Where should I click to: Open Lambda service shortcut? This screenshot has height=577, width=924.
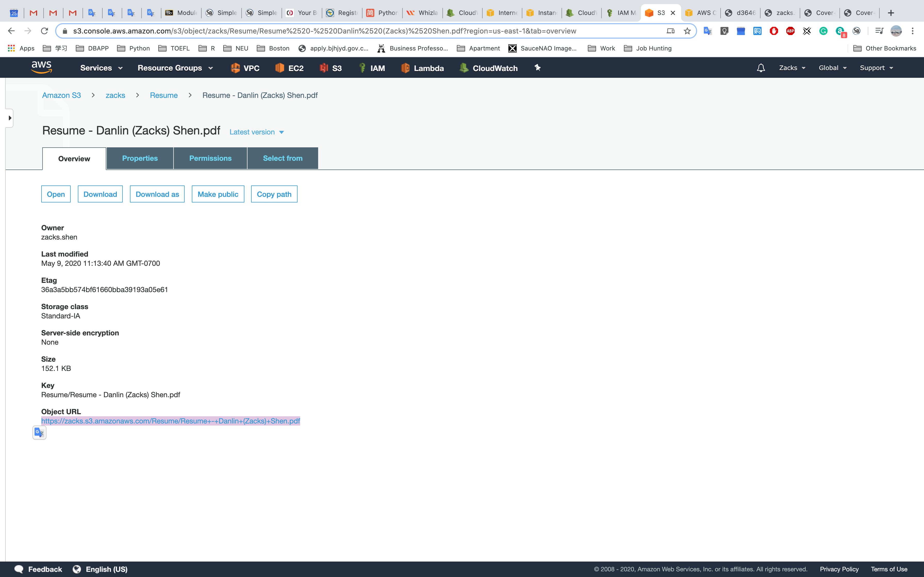422,68
